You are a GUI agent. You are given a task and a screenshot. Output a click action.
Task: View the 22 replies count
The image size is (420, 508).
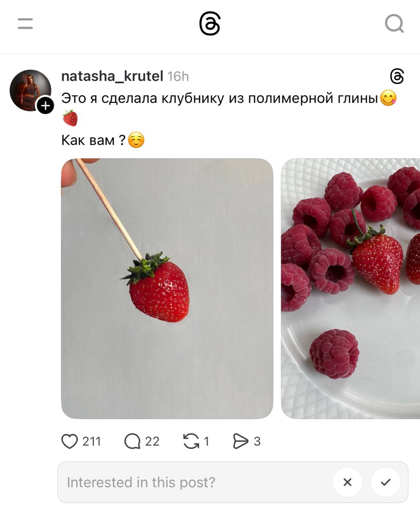point(152,441)
